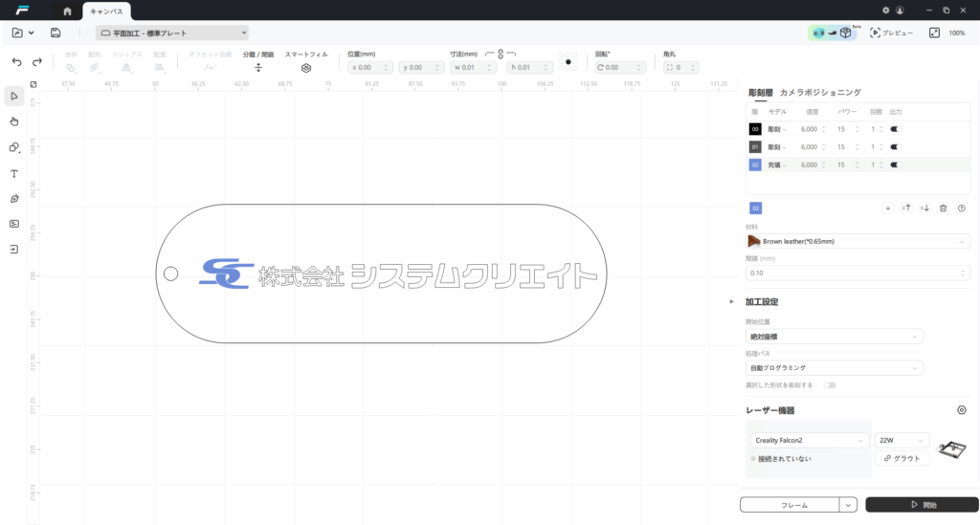The image size is (980, 525).
Task: Click the home icon tab
Action: (x=68, y=11)
